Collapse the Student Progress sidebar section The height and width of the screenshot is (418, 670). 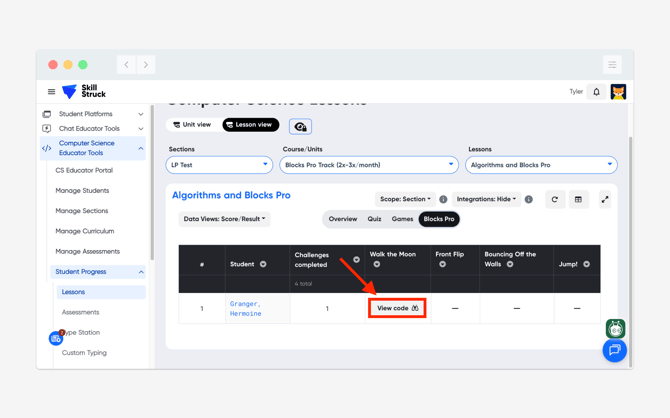[x=140, y=272]
